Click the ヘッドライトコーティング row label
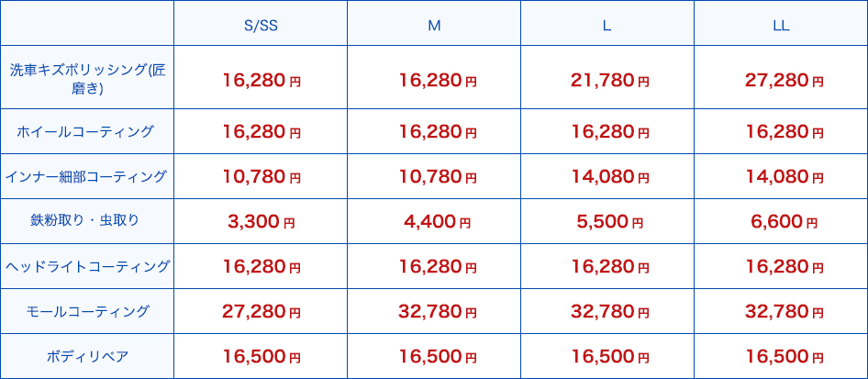The image size is (868, 379). click(87, 267)
